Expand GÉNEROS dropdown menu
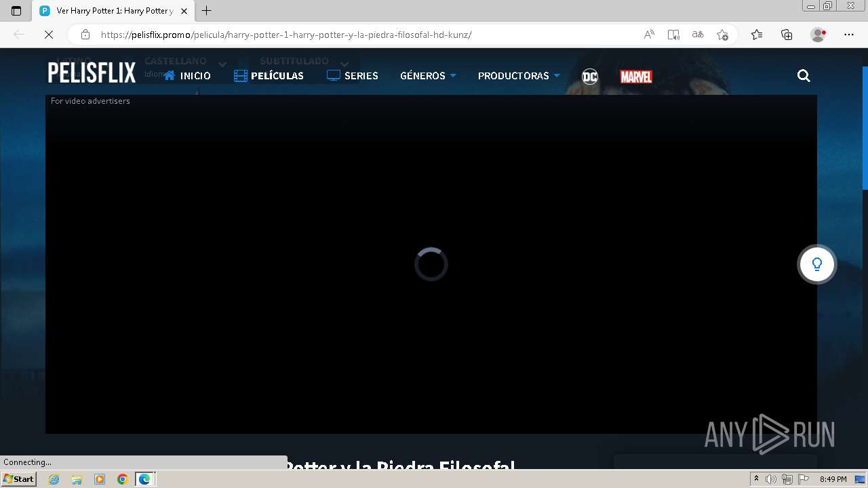 (428, 76)
